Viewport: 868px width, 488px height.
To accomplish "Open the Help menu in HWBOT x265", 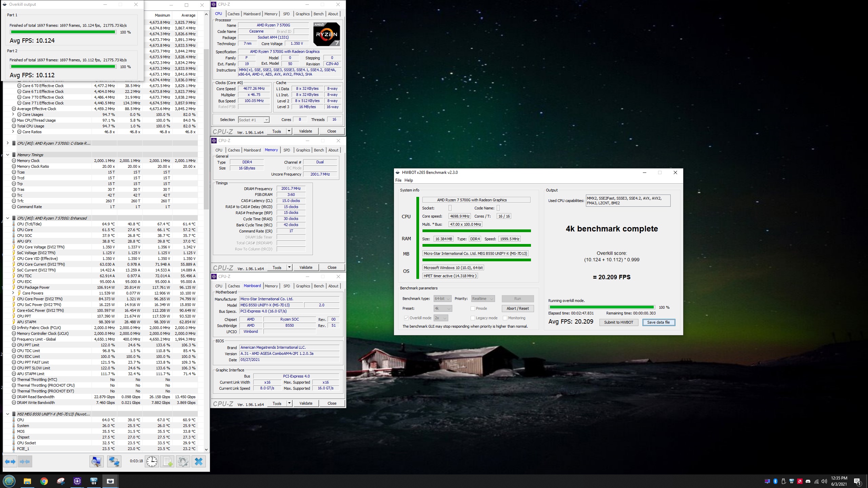I will coord(409,180).
